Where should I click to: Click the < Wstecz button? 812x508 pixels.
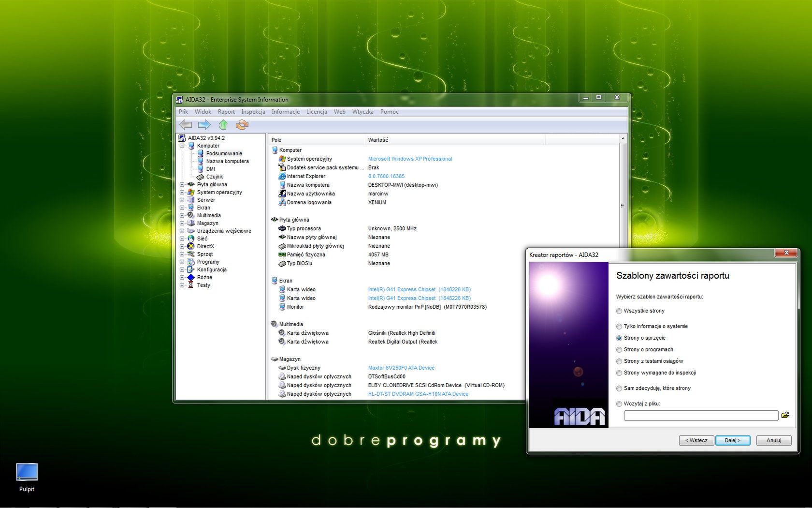(696, 440)
